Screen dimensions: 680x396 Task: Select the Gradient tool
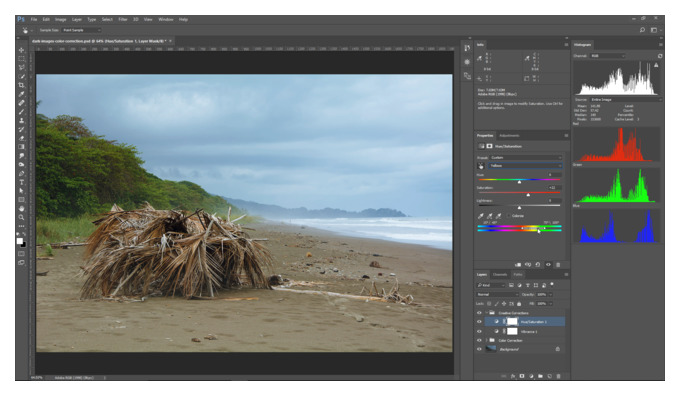coord(21,147)
